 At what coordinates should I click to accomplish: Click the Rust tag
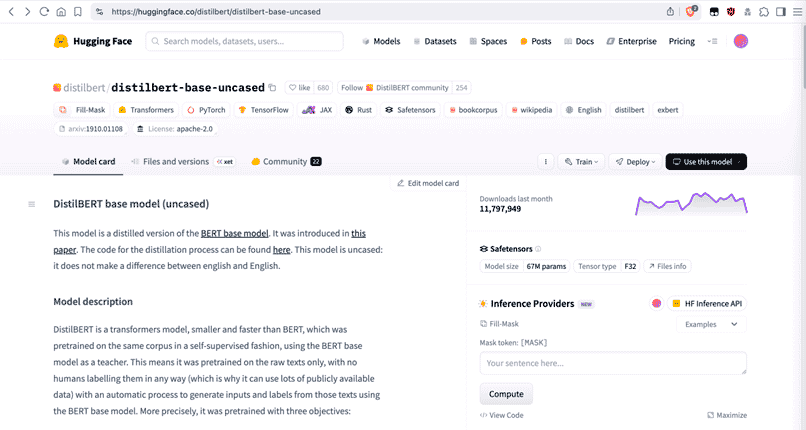click(x=359, y=110)
